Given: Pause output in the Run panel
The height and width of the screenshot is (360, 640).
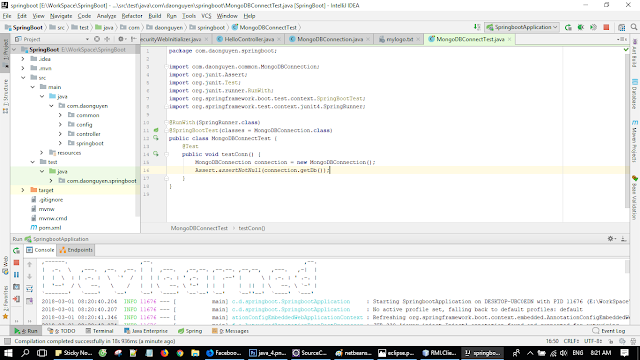Looking at the screenshot, I should (x=16, y=275).
